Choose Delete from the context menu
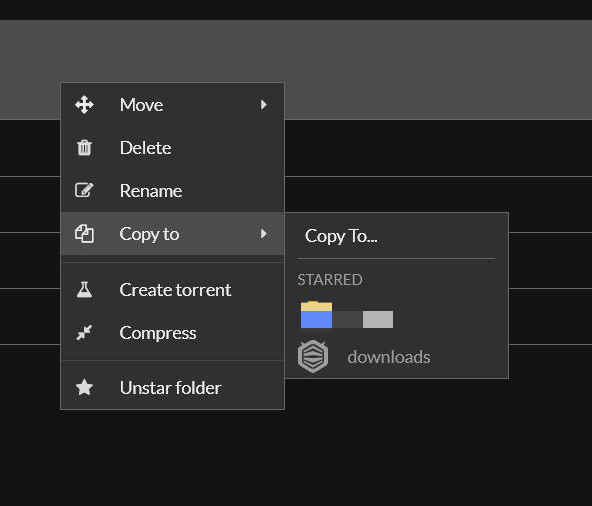 [173, 148]
